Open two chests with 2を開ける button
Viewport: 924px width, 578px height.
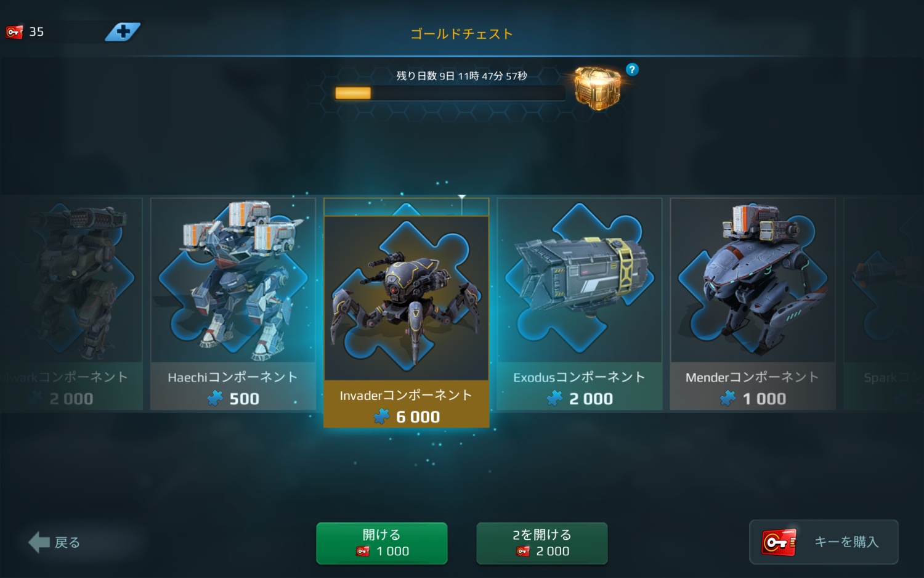pos(542,543)
